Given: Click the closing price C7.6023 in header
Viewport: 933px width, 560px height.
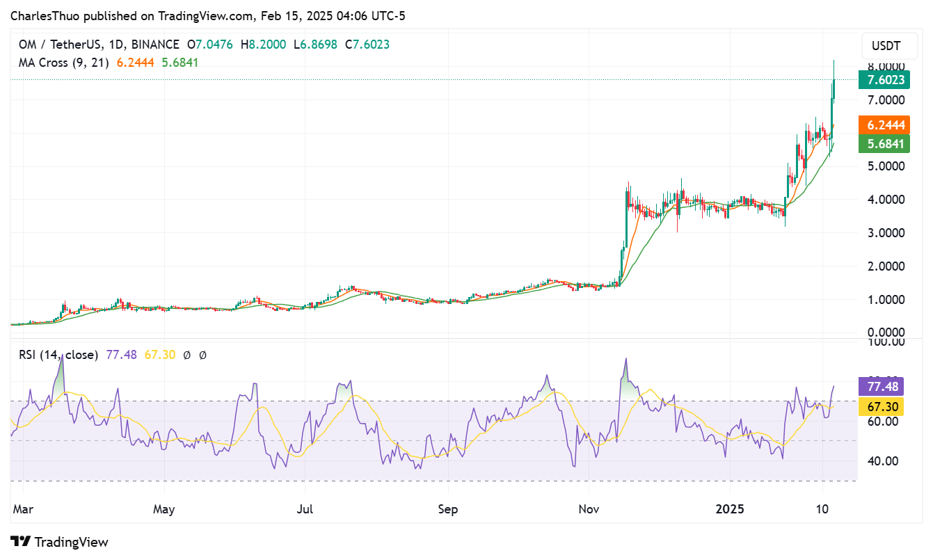Looking at the screenshot, I should [x=371, y=45].
